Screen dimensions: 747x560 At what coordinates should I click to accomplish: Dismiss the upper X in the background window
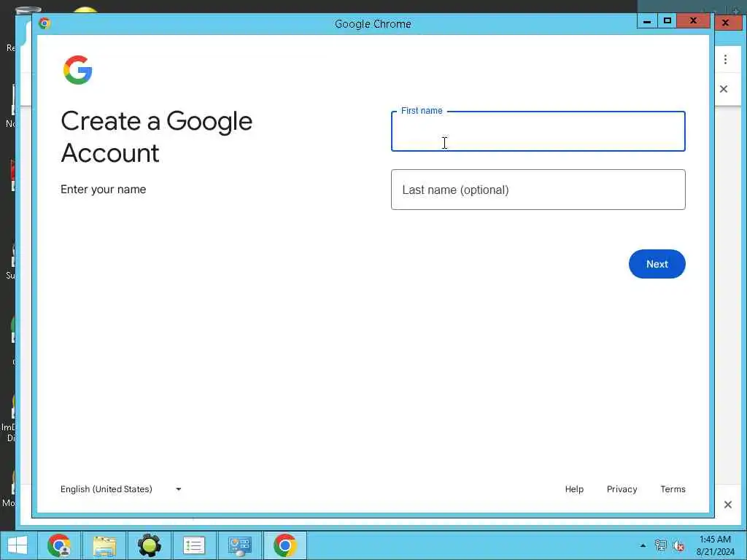click(724, 89)
